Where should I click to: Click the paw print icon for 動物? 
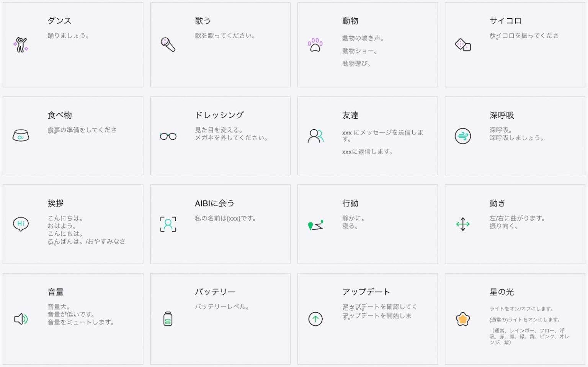click(x=315, y=45)
